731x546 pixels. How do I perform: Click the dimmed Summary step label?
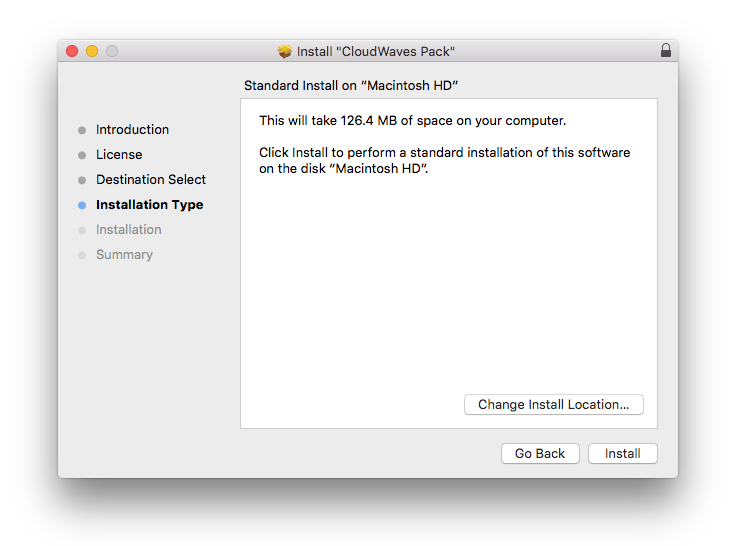coord(124,255)
